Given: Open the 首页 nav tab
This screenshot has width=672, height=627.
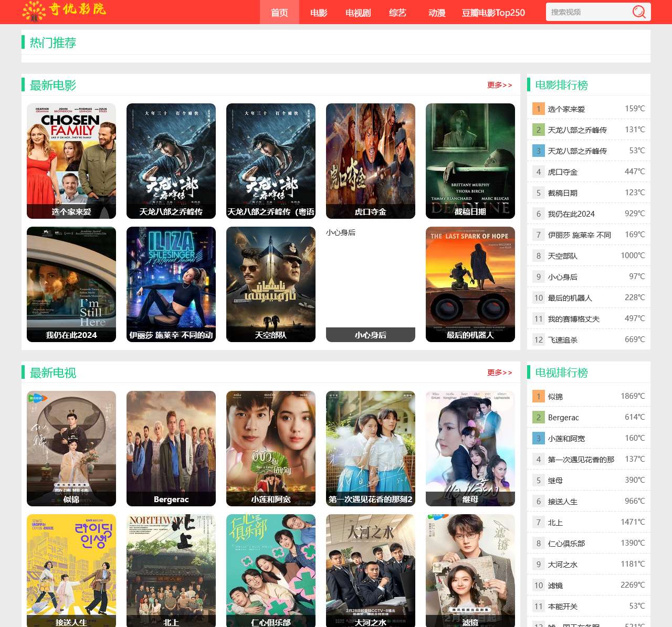Looking at the screenshot, I should (279, 13).
